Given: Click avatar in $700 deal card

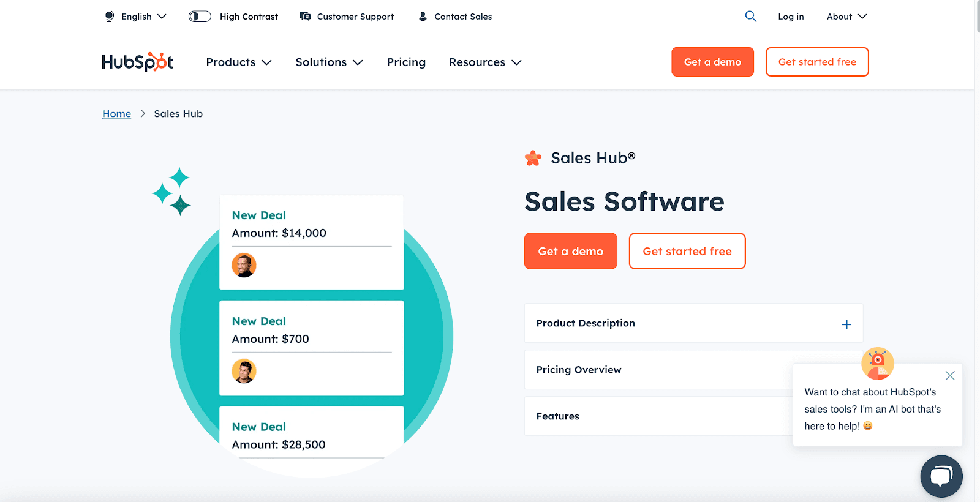Looking at the screenshot, I should point(244,371).
